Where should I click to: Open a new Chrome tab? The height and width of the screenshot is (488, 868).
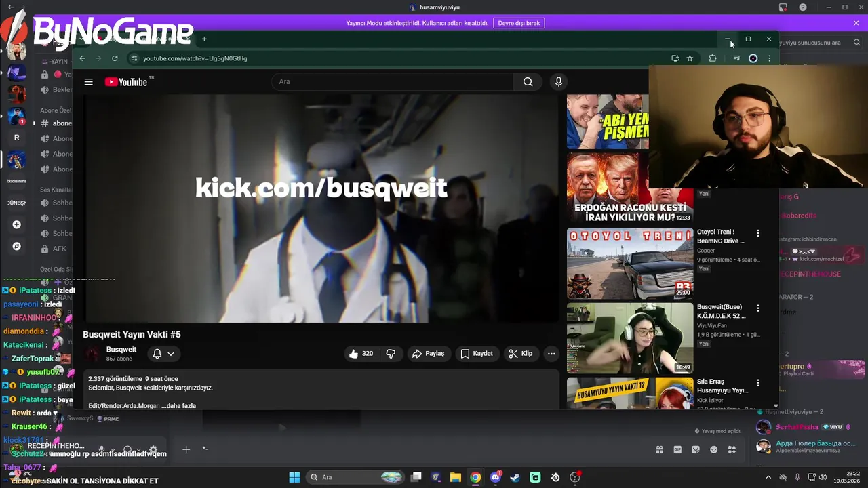204,39
